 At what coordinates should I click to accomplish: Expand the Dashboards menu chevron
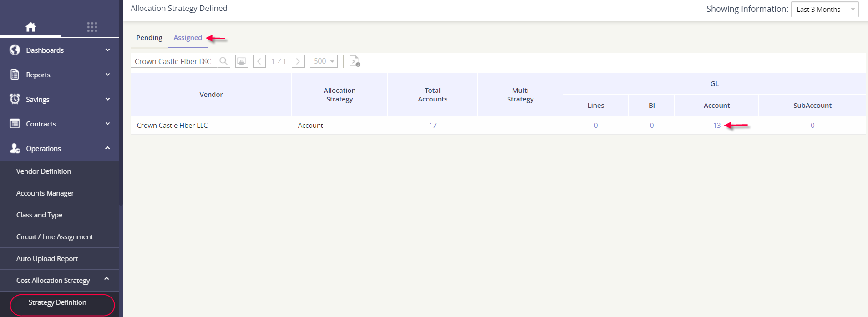tap(108, 50)
